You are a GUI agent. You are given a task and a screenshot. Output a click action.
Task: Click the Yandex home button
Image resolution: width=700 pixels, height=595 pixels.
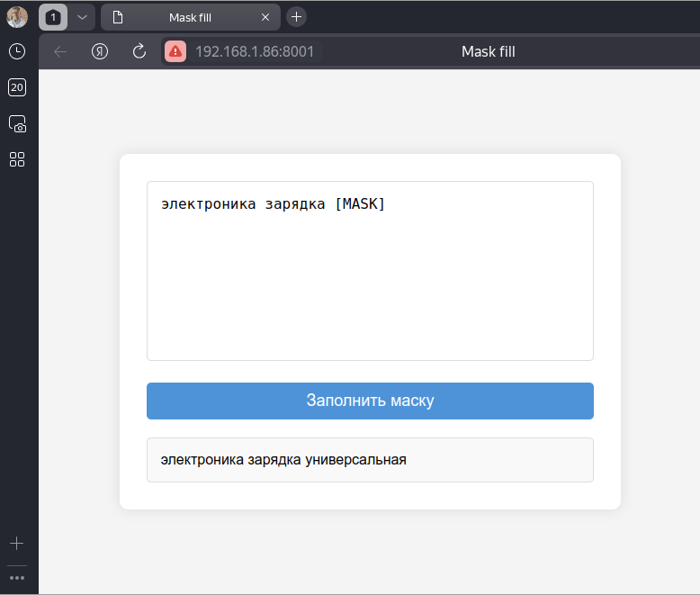click(100, 51)
